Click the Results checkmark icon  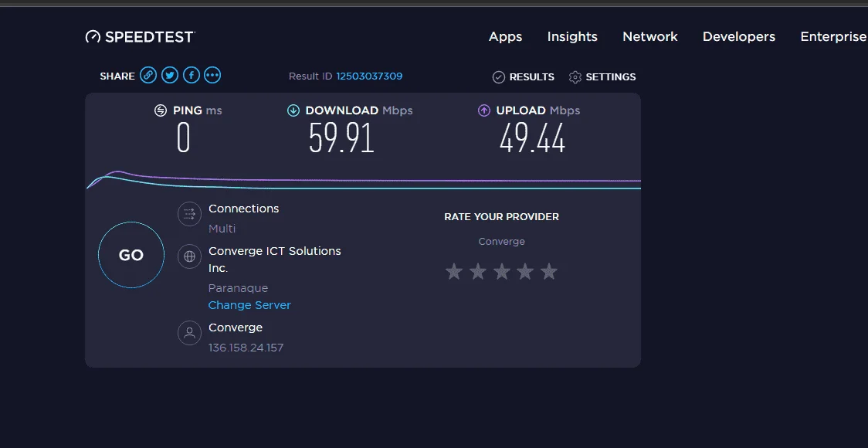point(499,77)
